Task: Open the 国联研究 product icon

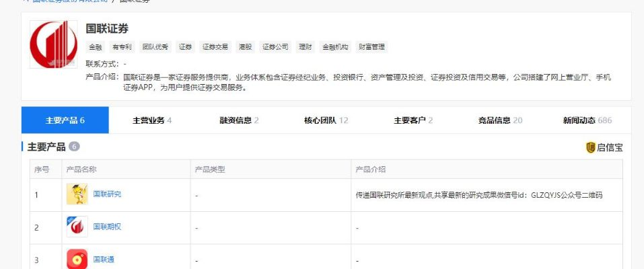Action: 77,194
